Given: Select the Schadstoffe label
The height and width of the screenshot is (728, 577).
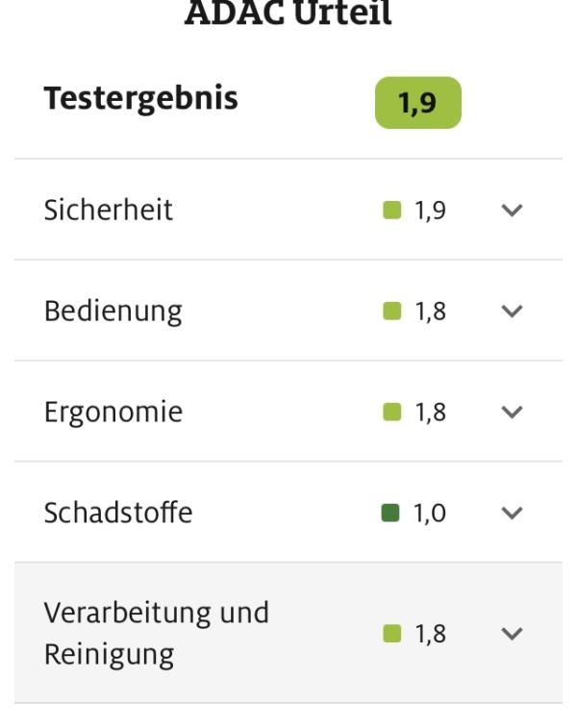Looking at the screenshot, I should (x=118, y=514).
